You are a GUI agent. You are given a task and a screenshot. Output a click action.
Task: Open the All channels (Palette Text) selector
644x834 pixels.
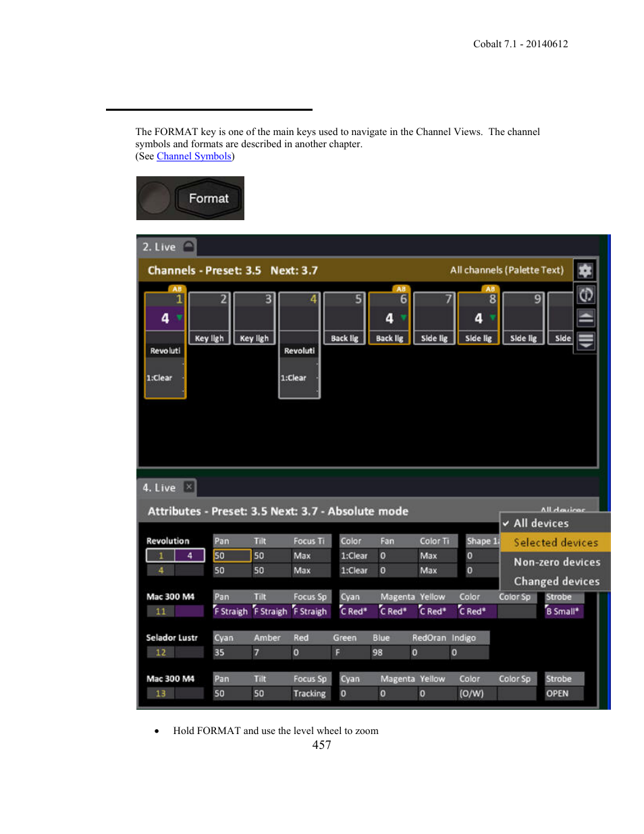[506, 270]
